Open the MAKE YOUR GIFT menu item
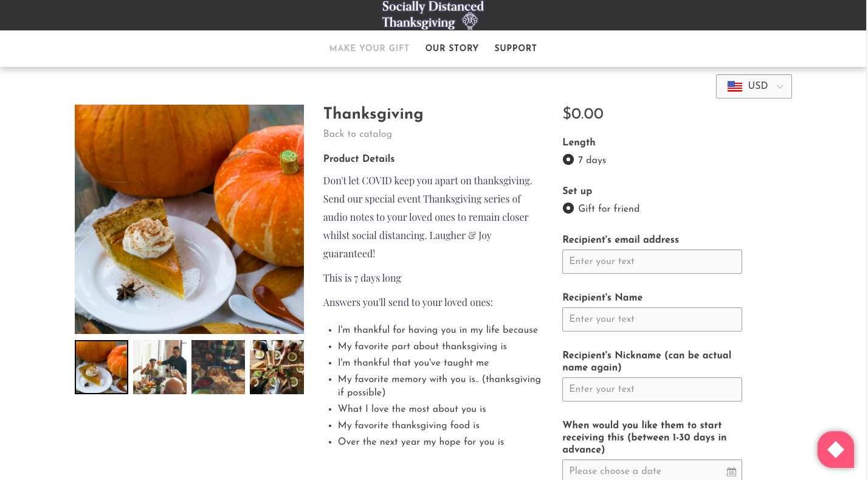 [369, 48]
